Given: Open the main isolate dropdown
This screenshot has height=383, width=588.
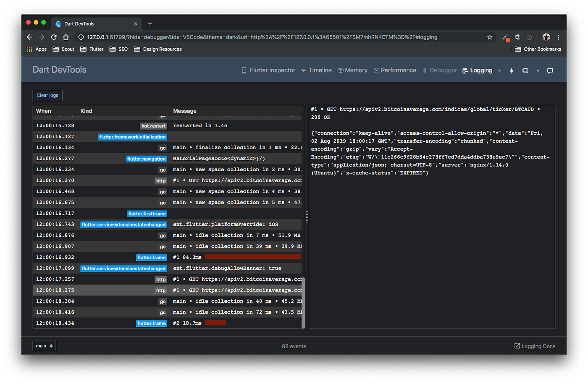Looking at the screenshot, I should tap(44, 346).
